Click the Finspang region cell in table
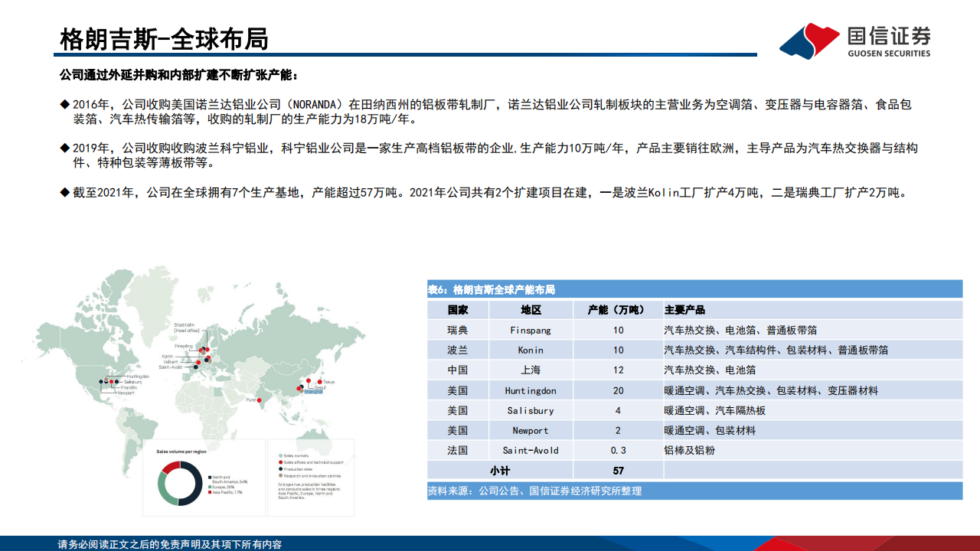 pos(531,330)
